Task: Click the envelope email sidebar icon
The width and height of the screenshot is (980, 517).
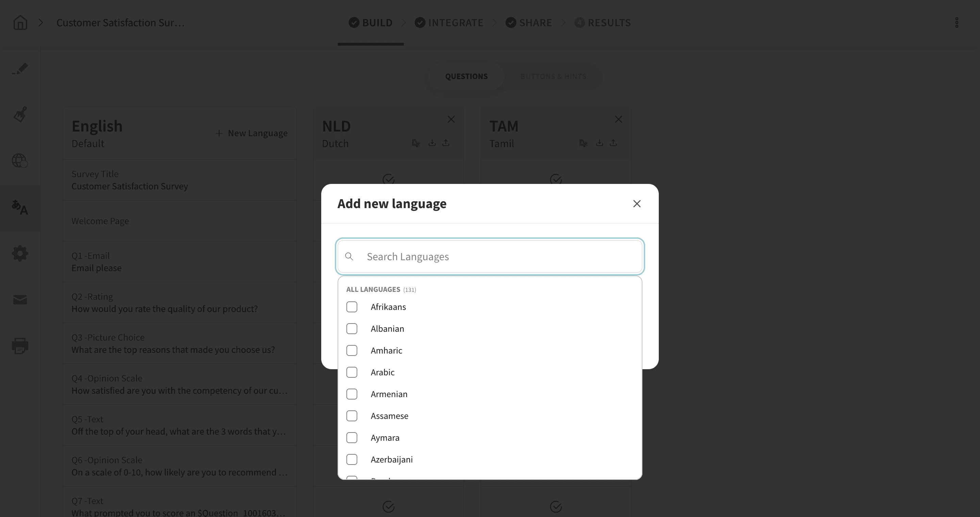Action: (x=20, y=300)
